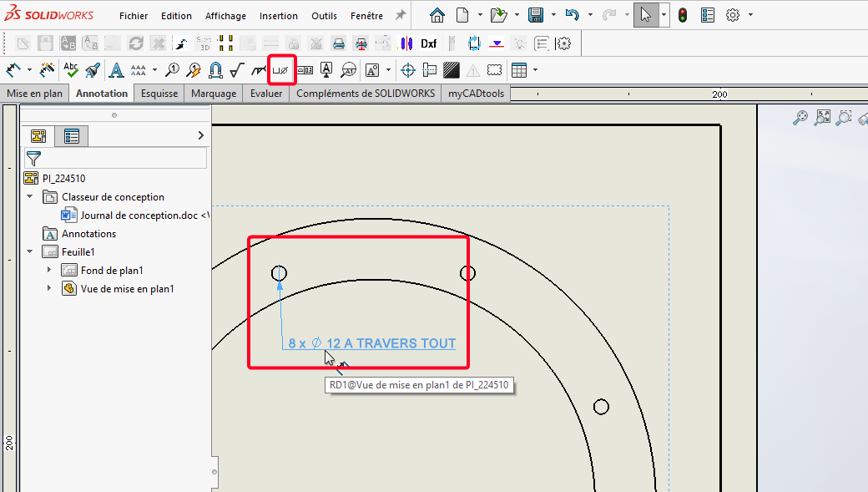Open the Options dropdown arrow

tap(750, 15)
